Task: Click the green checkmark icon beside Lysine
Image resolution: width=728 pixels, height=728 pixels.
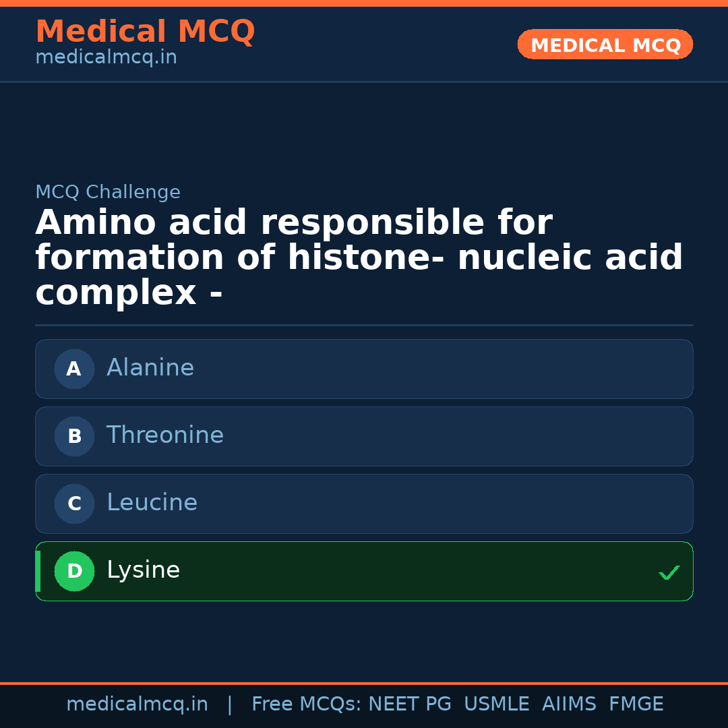Action: point(669,573)
